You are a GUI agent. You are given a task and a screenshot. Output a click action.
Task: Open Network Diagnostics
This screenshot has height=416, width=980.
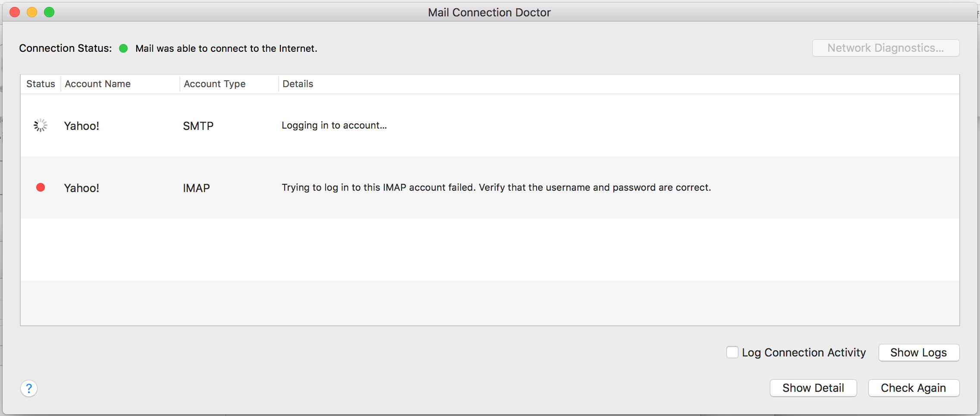point(886,48)
